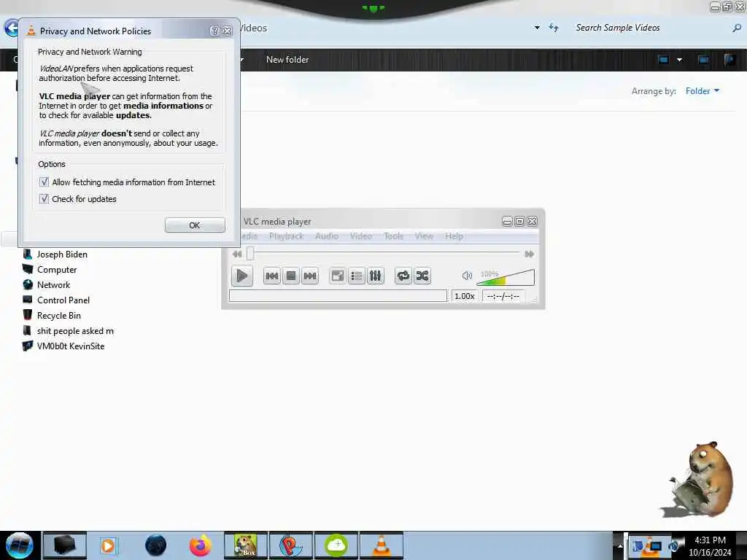Click VLC previous media button
The width and height of the screenshot is (747, 560).
pyautogui.click(x=271, y=276)
